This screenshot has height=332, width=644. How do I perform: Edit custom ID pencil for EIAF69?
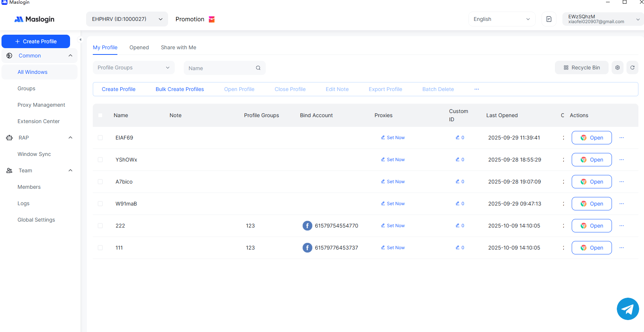click(457, 138)
